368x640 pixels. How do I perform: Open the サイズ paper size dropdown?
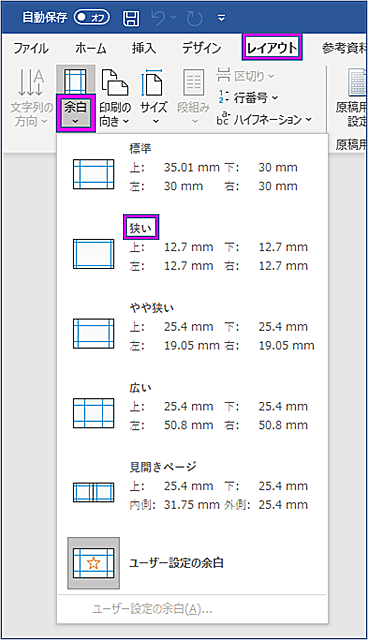tap(153, 99)
